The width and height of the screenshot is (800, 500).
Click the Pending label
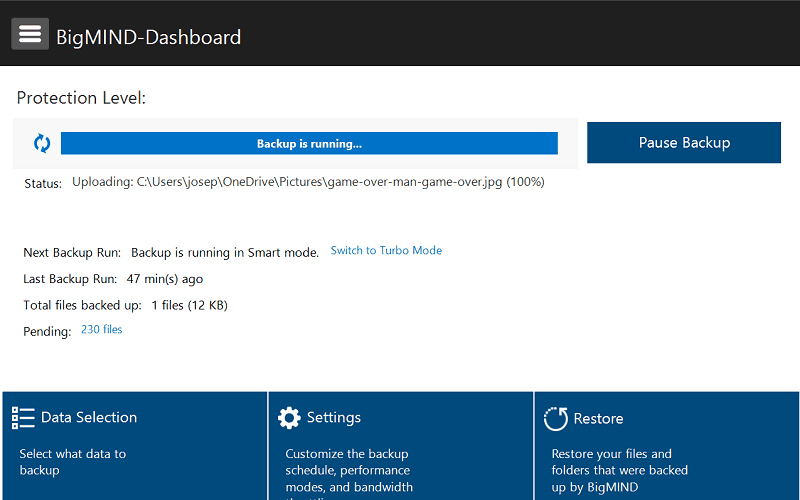47,332
